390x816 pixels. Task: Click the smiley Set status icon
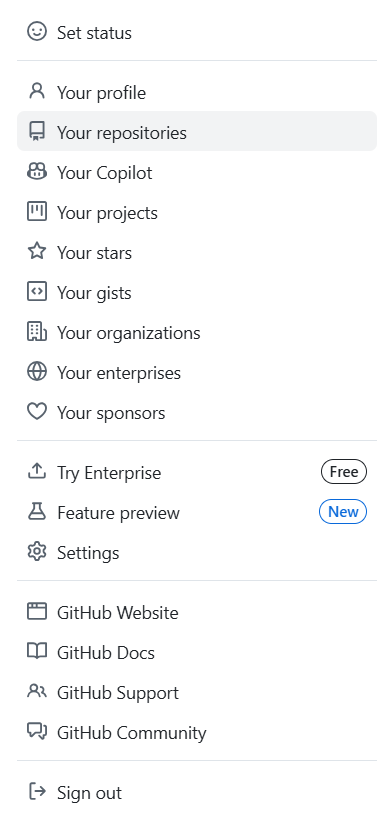coord(36,32)
